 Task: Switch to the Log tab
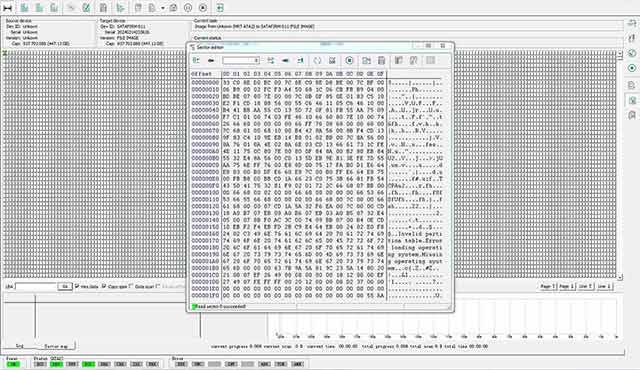pyautogui.click(x=19, y=346)
